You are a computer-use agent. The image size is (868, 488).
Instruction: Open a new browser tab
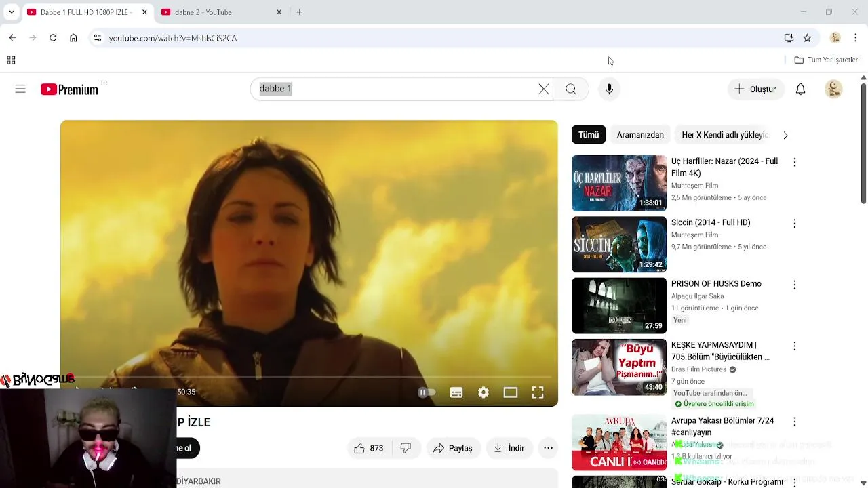click(300, 12)
